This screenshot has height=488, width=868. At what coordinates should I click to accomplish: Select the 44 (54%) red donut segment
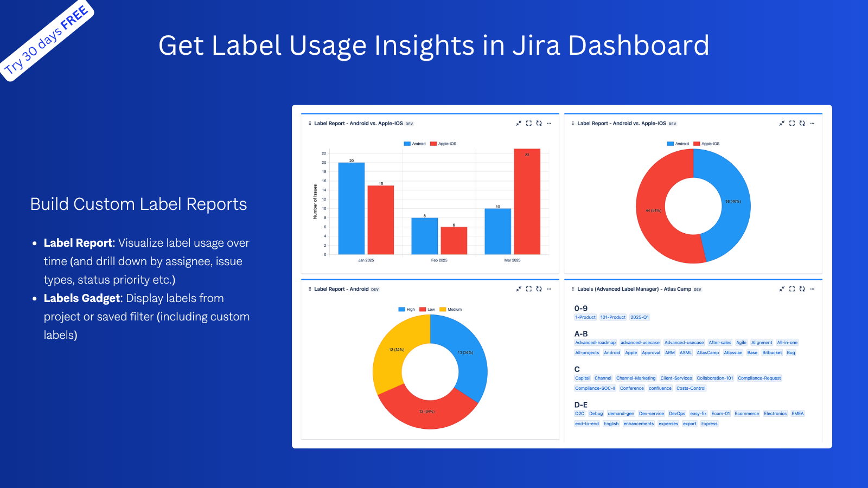pyautogui.click(x=653, y=210)
